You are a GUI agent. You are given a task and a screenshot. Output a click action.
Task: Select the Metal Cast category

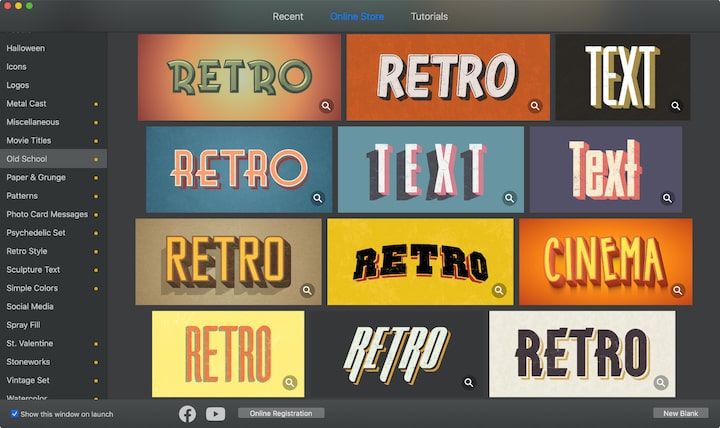point(53,104)
